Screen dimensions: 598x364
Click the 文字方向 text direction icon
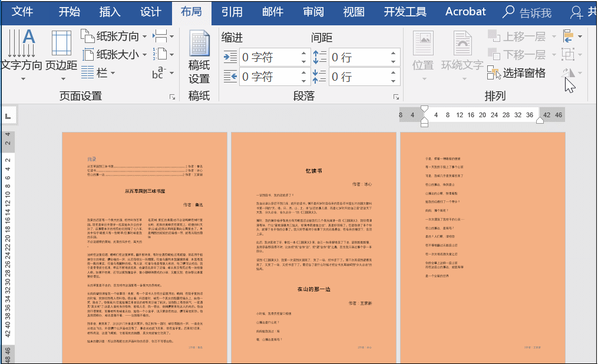[x=21, y=50]
